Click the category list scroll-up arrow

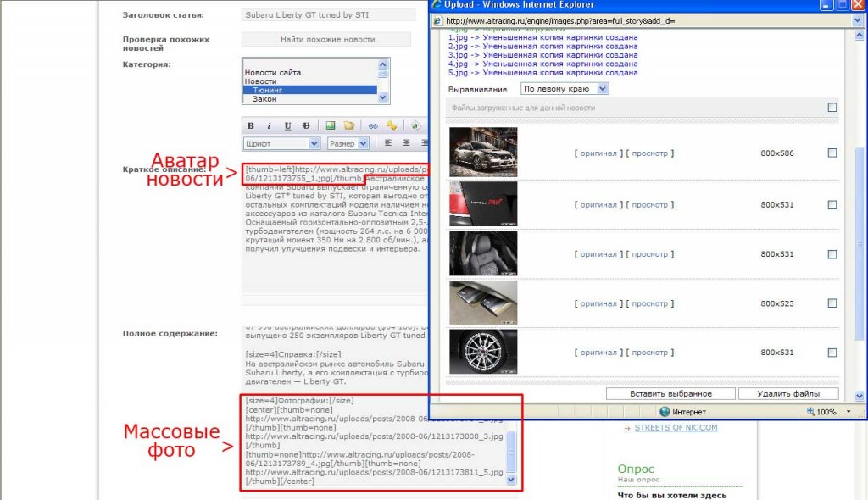(x=382, y=64)
